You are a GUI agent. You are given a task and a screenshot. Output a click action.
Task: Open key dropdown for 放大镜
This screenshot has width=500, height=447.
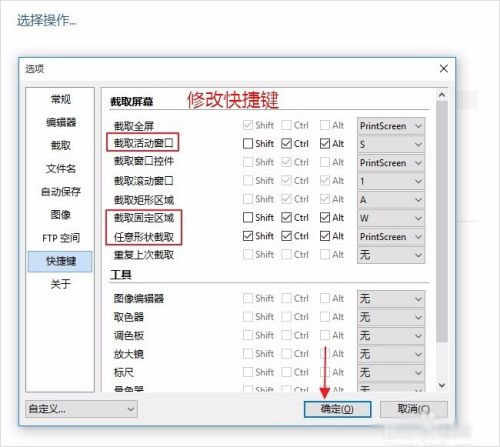[391, 354]
